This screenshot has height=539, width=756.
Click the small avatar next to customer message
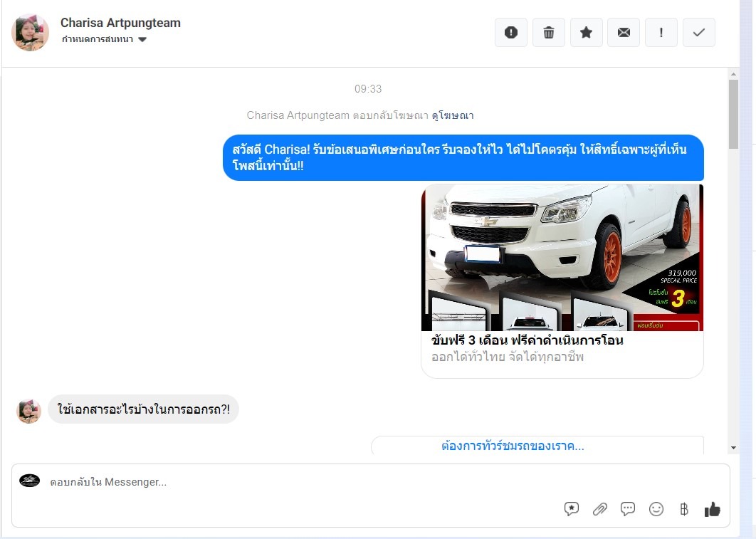[x=29, y=412]
